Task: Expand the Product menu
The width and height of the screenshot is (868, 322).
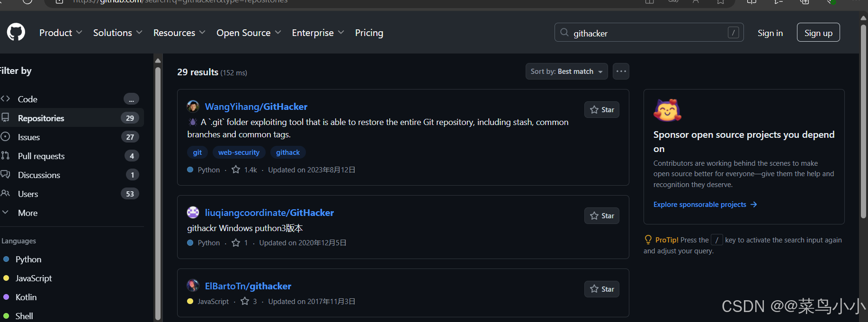Action: 61,33
